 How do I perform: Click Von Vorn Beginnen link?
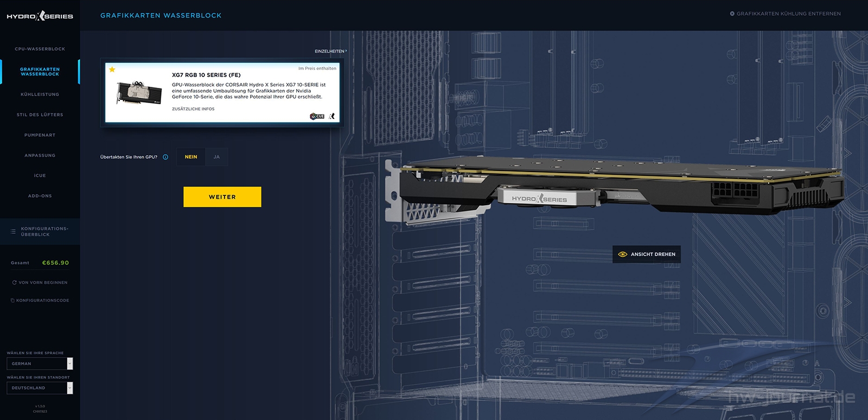click(x=40, y=282)
